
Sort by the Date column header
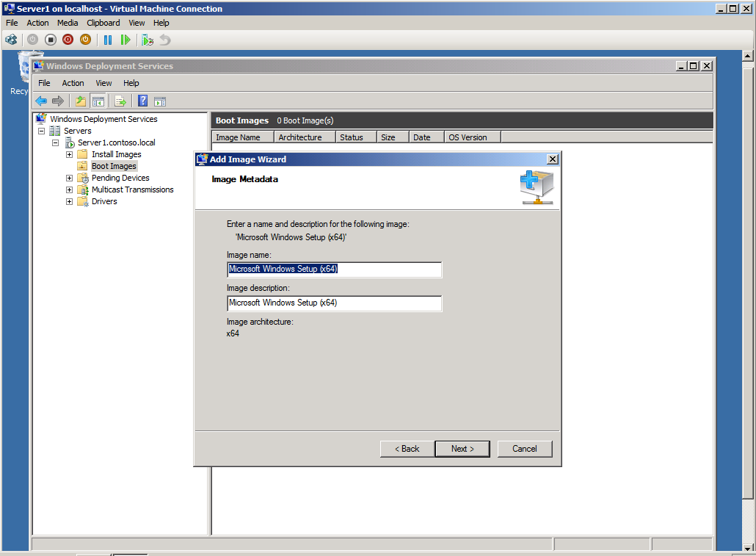(x=426, y=137)
